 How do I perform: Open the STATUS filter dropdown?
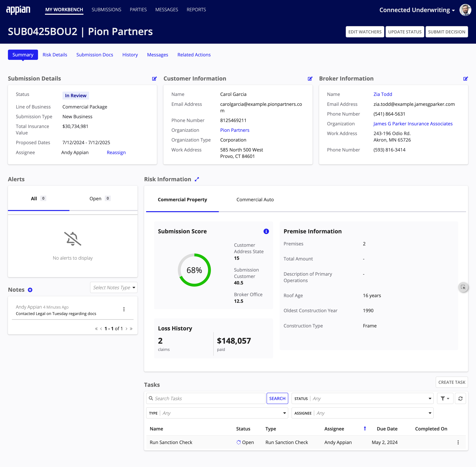pos(362,399)
